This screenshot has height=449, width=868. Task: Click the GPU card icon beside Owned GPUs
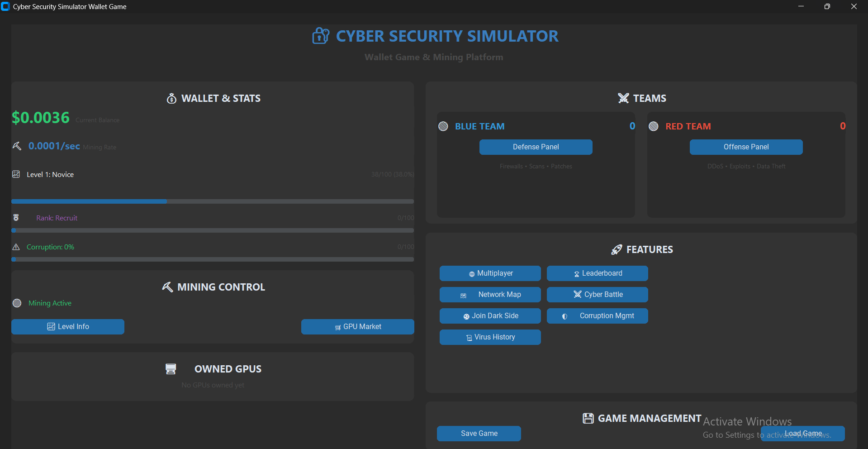pos(171,369)
